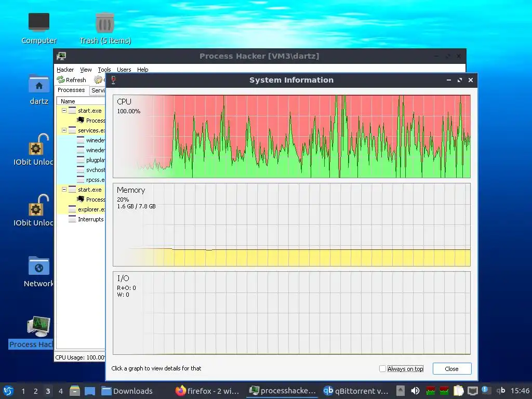Select the plugplay process icon

tap(81, 160)
